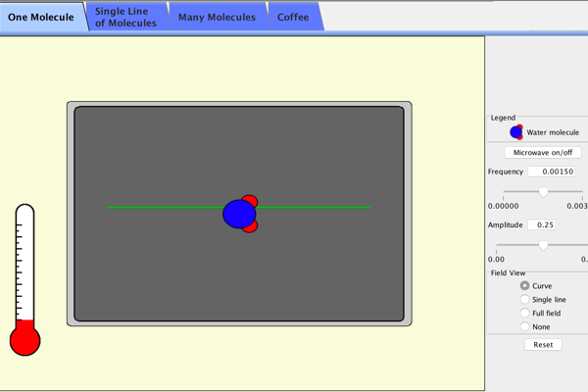Click the Reset button
The image size is (588, 392).
pyautogui.click(x=543, y=345)
